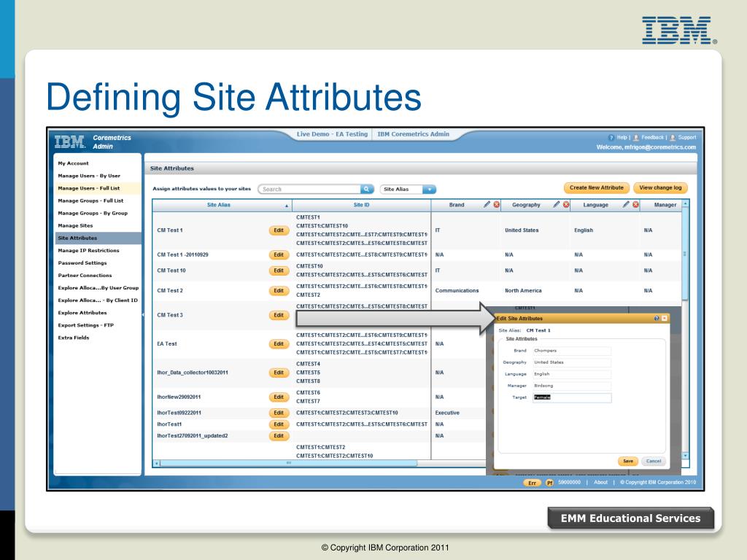Open Export Settings - FTP

tap(86, 324)
